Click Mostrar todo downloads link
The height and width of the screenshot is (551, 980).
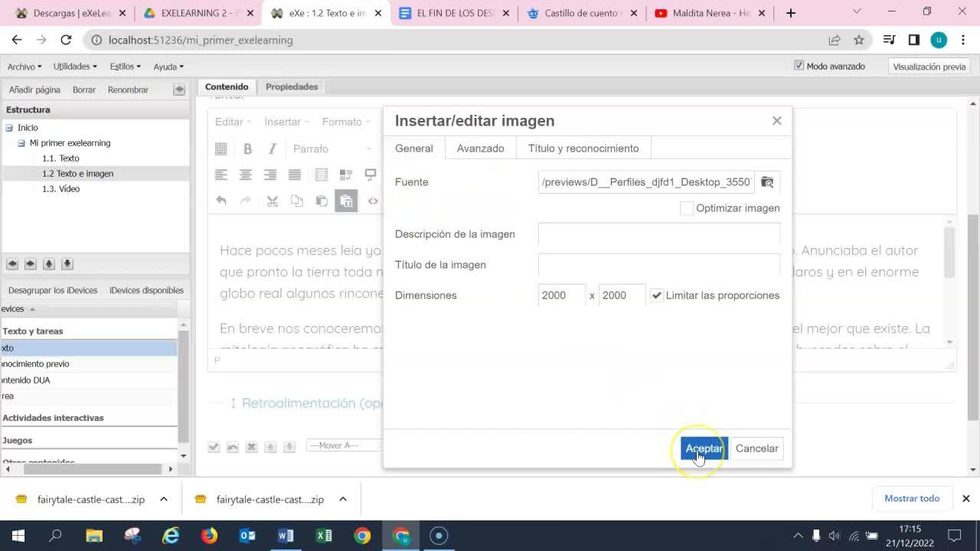point(912,498)
